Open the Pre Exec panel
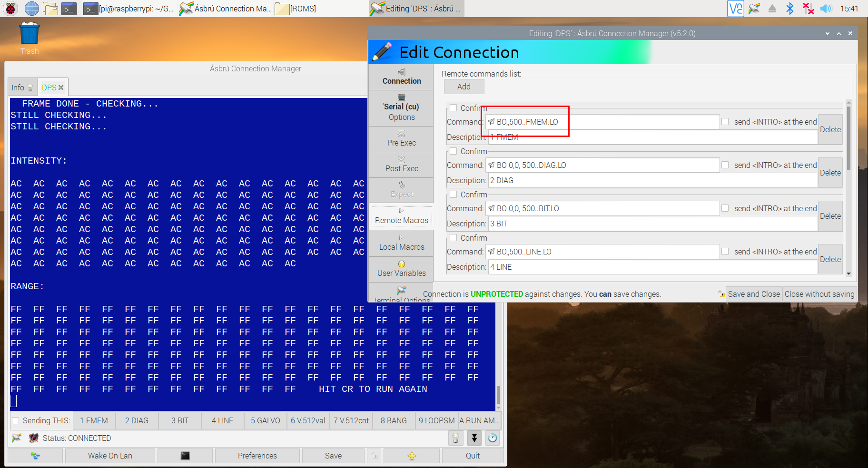This screenshot has height=468, width=868. 401,139
